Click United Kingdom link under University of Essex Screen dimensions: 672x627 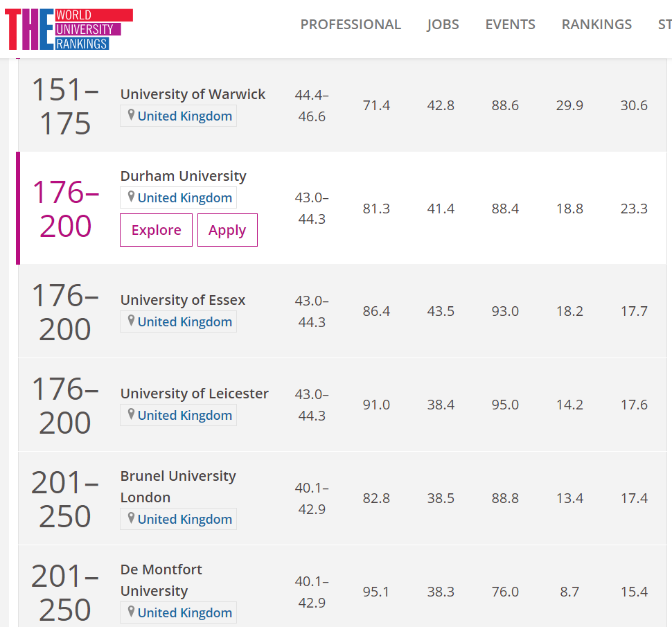tap(184, 321)
